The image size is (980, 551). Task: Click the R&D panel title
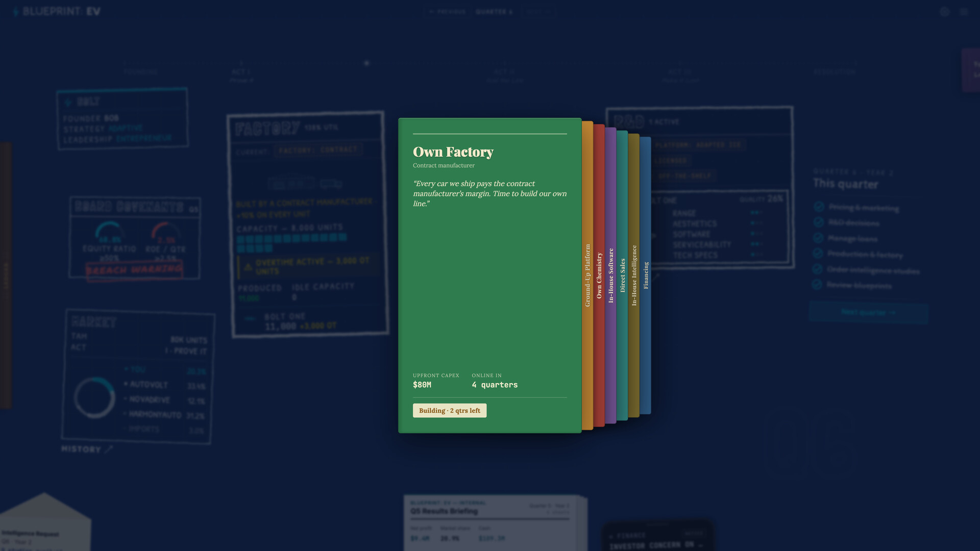click(x=629, y=121)
